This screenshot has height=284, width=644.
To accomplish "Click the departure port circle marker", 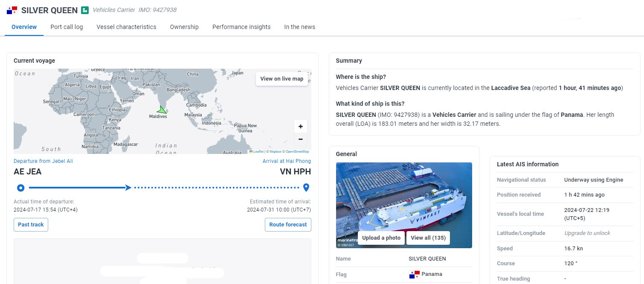I will tap(20, 188).
